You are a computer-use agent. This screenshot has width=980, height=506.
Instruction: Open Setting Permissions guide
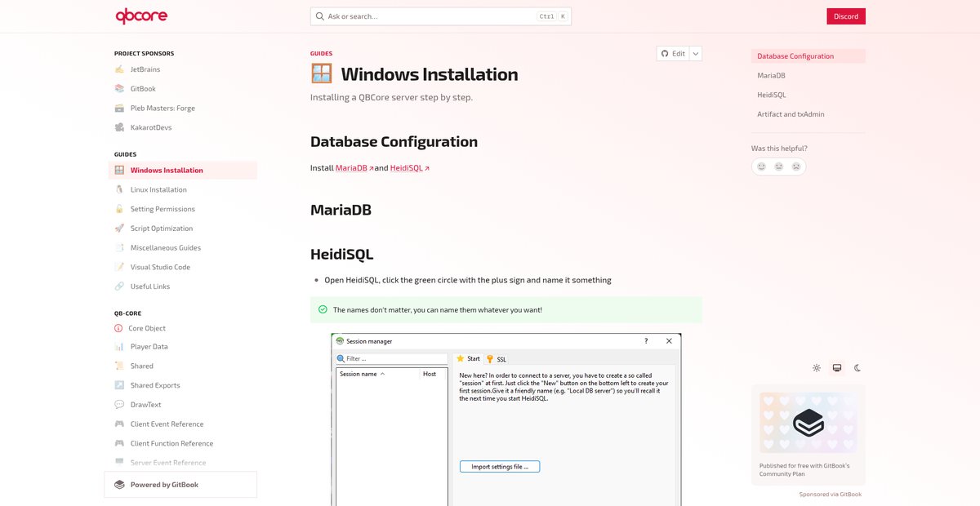183,209
